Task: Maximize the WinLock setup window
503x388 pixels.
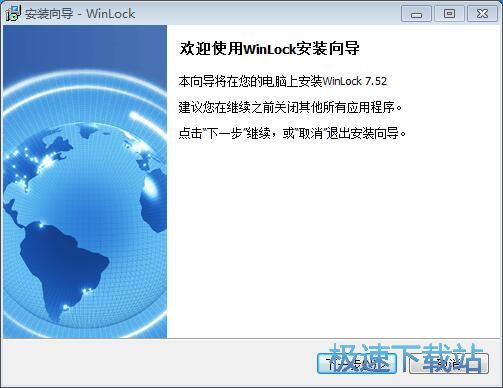Action: [x=449, y=14]
